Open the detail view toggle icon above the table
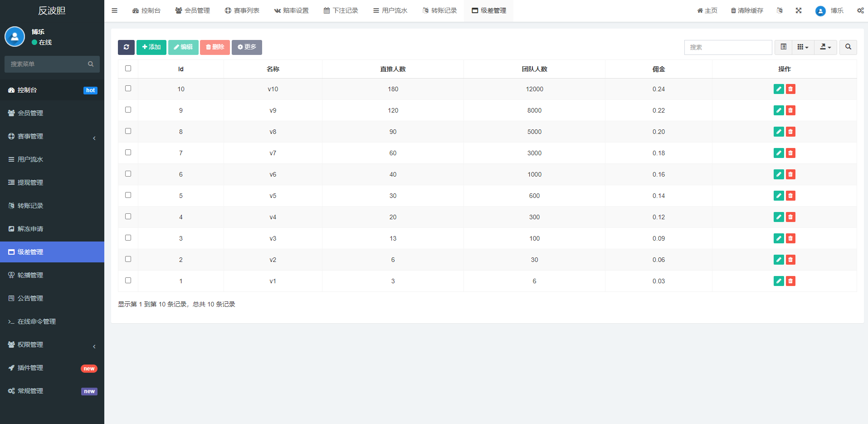868x424 pixels. click(x=783, y=47)
